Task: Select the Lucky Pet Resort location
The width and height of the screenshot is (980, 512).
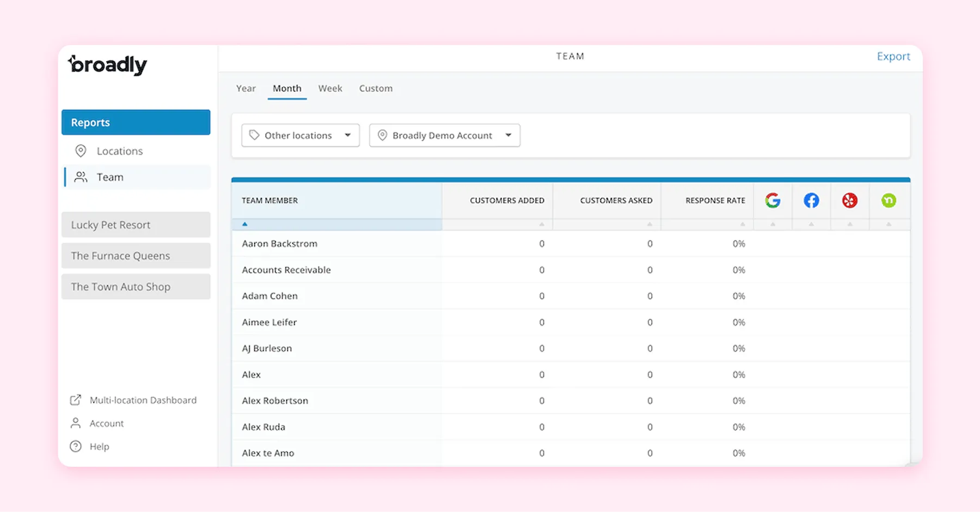Action: [x=136, y=225]
